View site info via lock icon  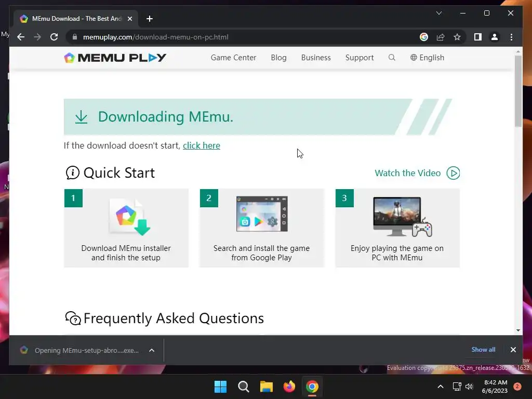pyautogui.click(x=75, y=37)
